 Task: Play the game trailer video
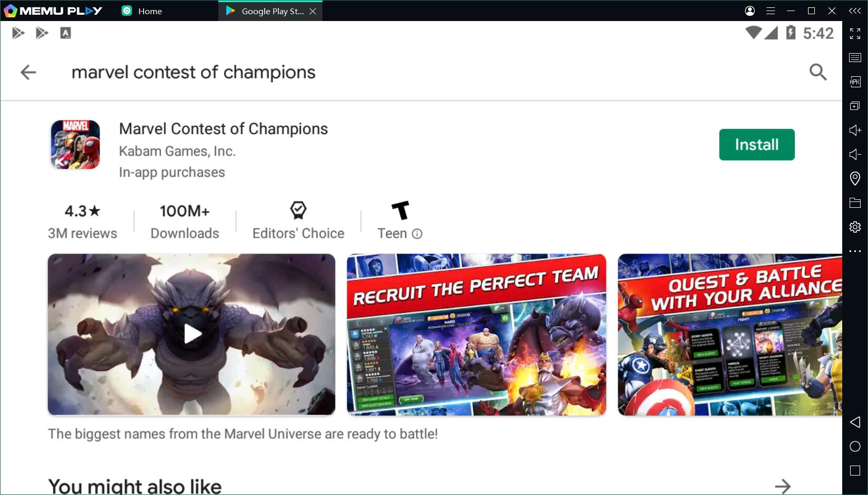coord(192,334)
